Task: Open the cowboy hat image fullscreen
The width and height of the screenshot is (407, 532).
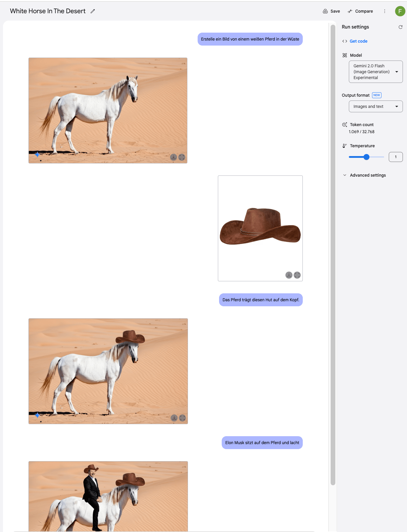Action: pyautogui.click(x=297, y=275)
